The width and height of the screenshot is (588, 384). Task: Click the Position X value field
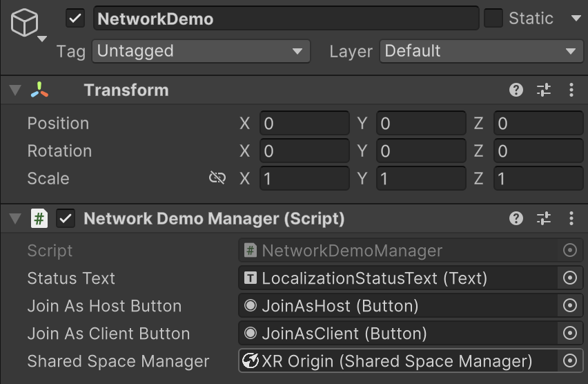pyautogui.click(x=304, y=123)
